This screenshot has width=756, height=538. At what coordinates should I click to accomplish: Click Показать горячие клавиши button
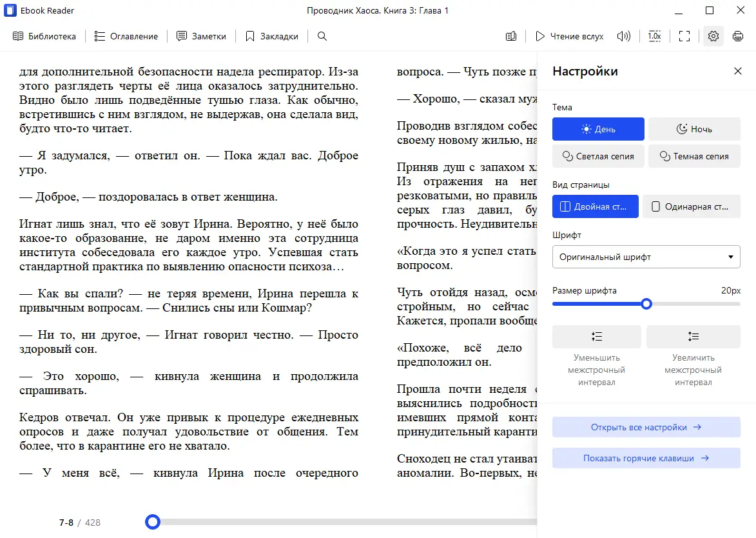pos(646,458)
